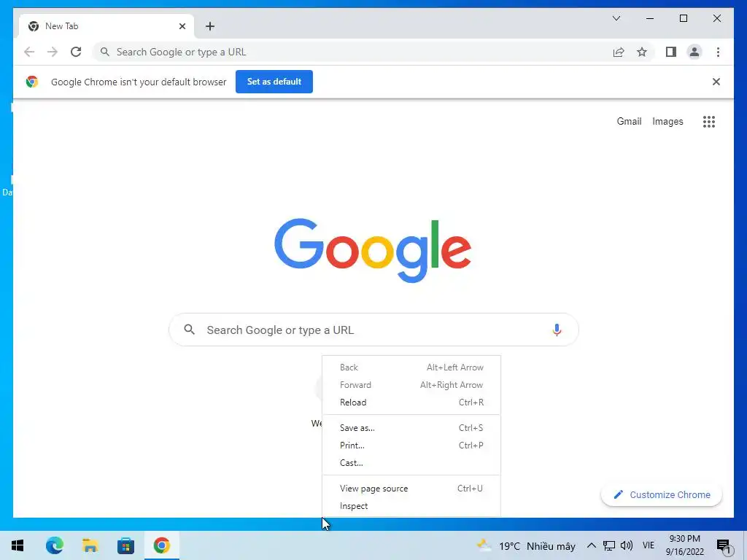
Task: Open Chrome's three-dot menu
Action: pos(718,52)
